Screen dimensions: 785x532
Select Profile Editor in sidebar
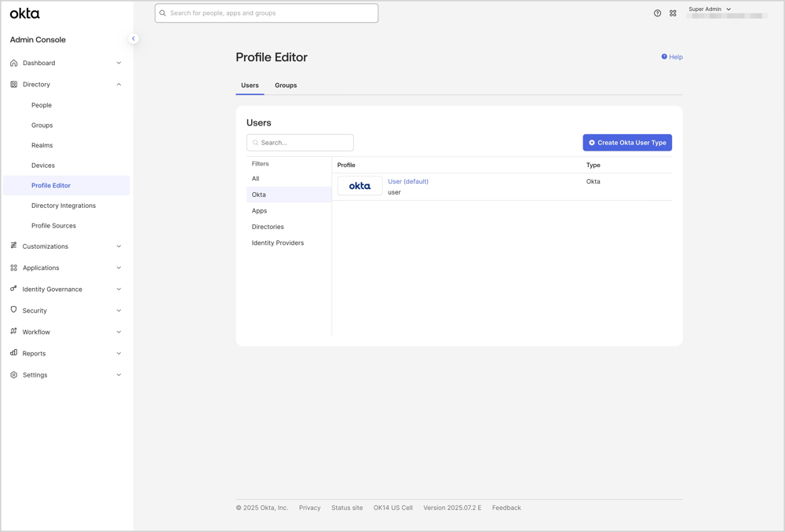[66, 185]
